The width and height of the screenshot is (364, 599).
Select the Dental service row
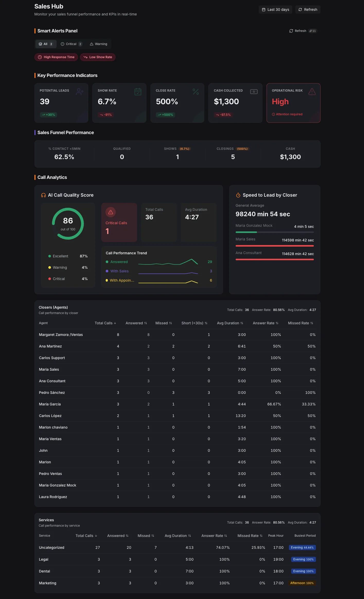point(177,571)
